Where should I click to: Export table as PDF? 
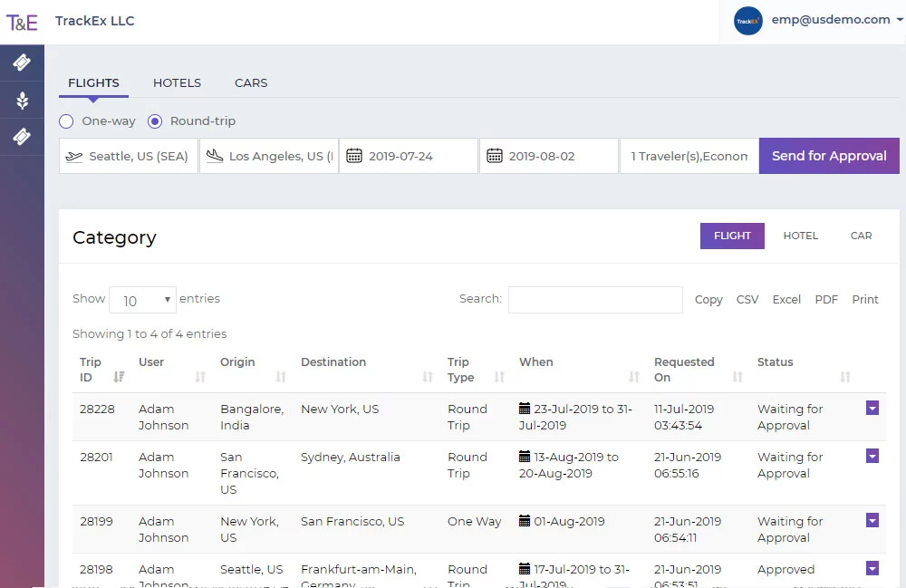click(x=826, y=300)
